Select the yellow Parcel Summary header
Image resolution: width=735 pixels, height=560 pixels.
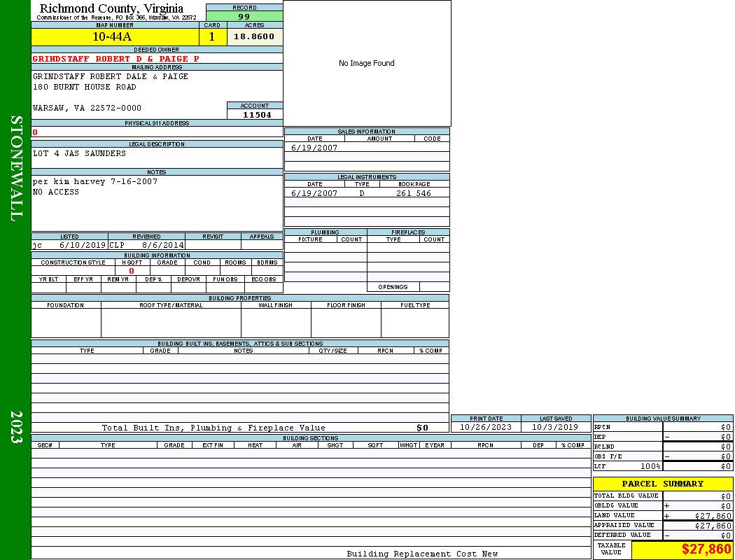click(x=662, y=484)
